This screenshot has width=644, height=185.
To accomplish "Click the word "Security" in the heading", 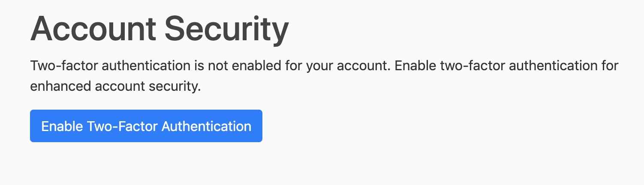I will (227, 29).
